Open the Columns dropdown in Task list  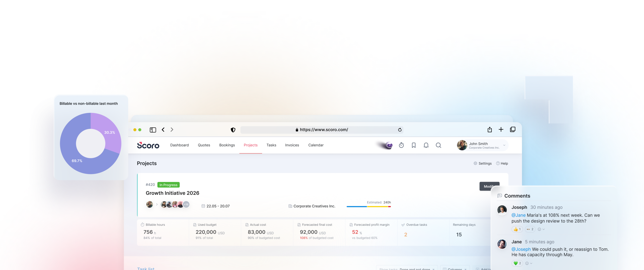tap(455, 269)
